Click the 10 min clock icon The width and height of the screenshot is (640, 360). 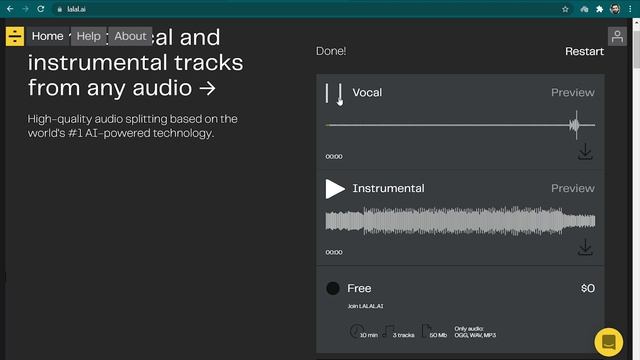(x=356, y=331)
